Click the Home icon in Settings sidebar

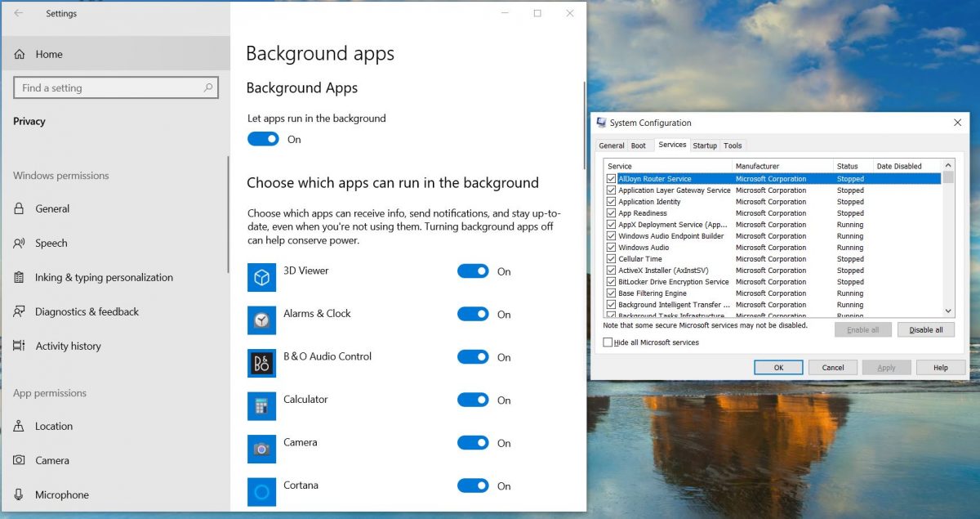coord(20,54)
